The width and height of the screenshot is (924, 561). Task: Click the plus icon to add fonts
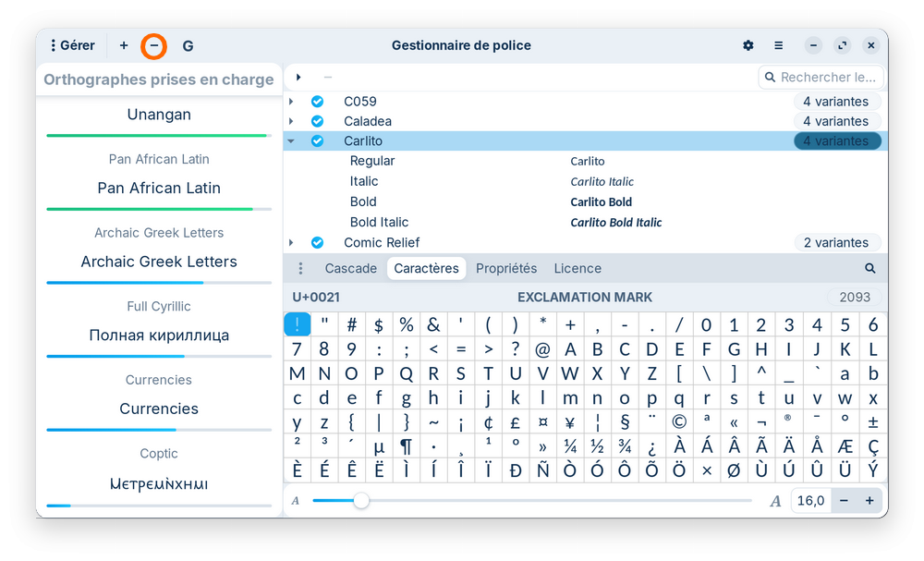click(124, 45)
